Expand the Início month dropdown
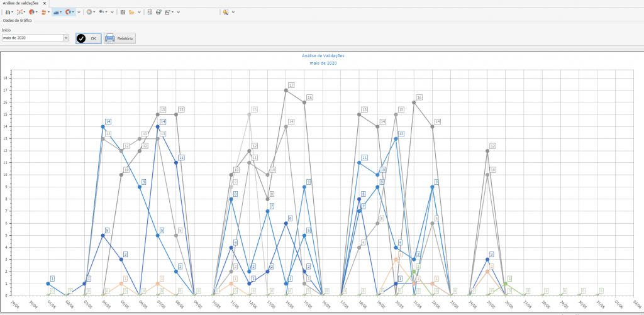 [x=65, y=38]
